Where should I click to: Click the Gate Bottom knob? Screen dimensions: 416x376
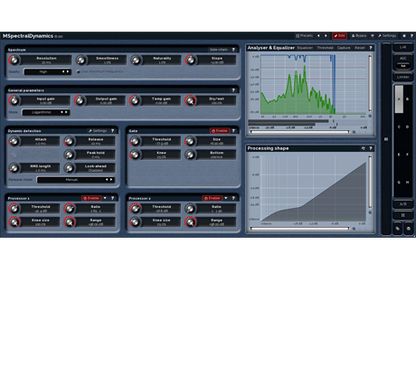(190, 155)
